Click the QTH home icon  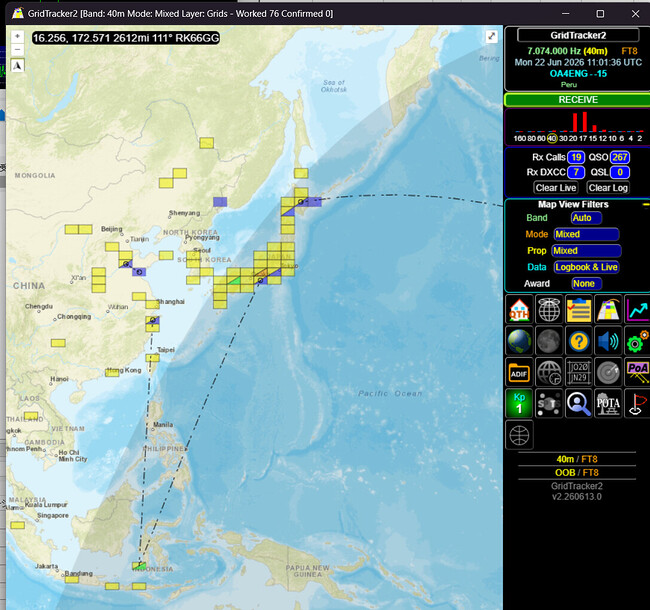519,309
